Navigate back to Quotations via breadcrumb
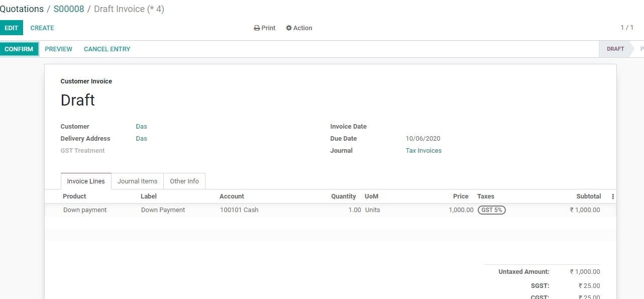This screenshot has width=644, height=299. pyautogui.click(x=22, y=9)
